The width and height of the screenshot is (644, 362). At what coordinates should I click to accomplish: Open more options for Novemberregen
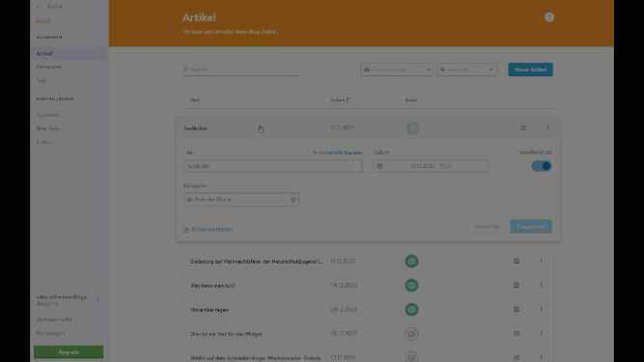[x=541, y=310]
